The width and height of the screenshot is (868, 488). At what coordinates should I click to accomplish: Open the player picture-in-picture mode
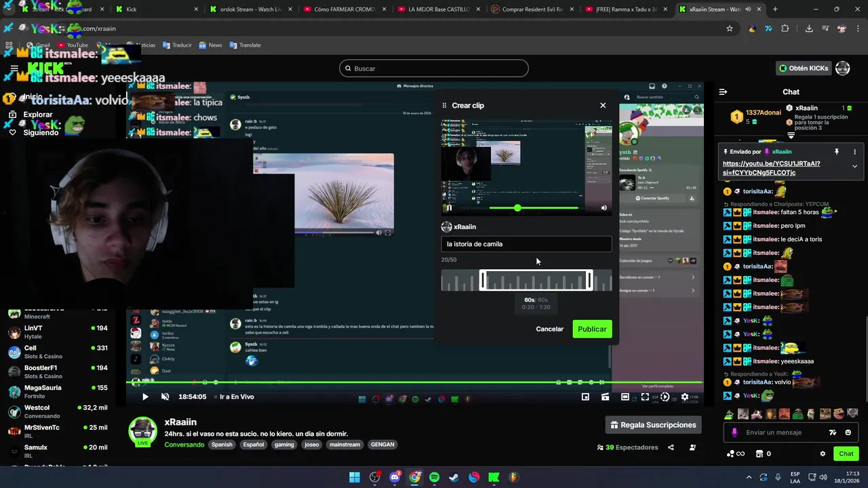585,397
